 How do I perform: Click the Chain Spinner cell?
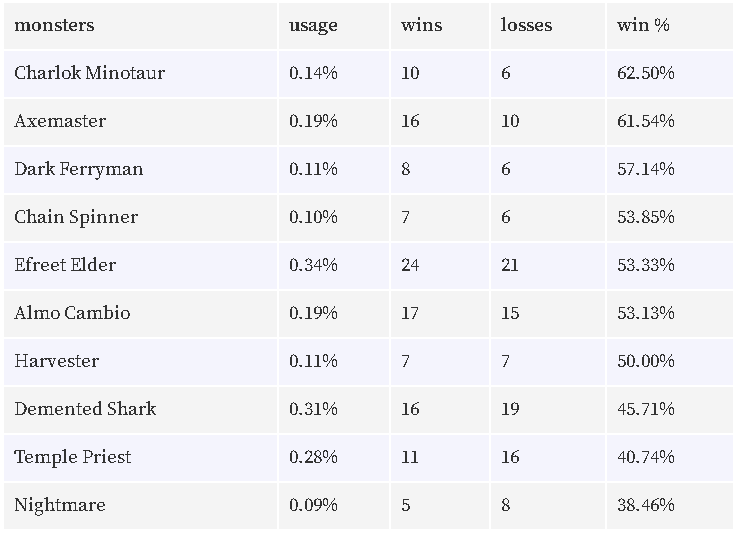click(x=76, y=217)
